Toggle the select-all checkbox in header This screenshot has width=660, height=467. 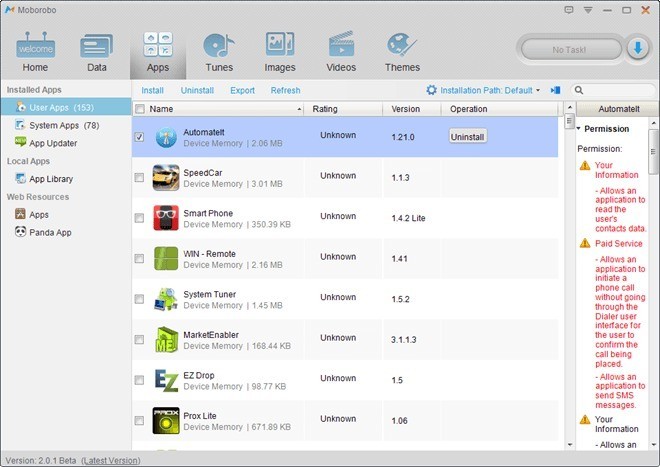click(x=139, y=109)
